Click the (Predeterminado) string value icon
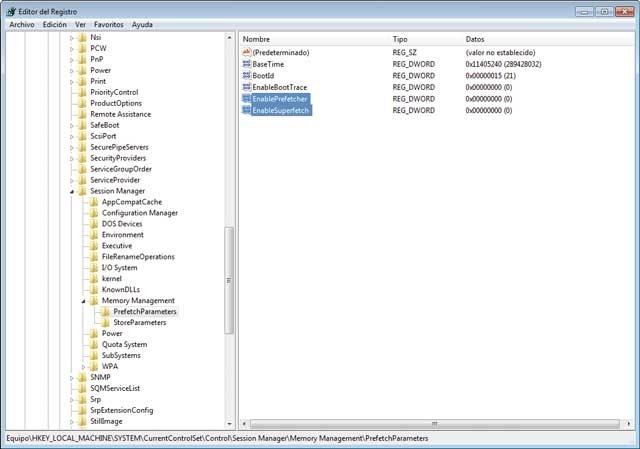This screenshot has width=640, height=449. tap(246, 52)
